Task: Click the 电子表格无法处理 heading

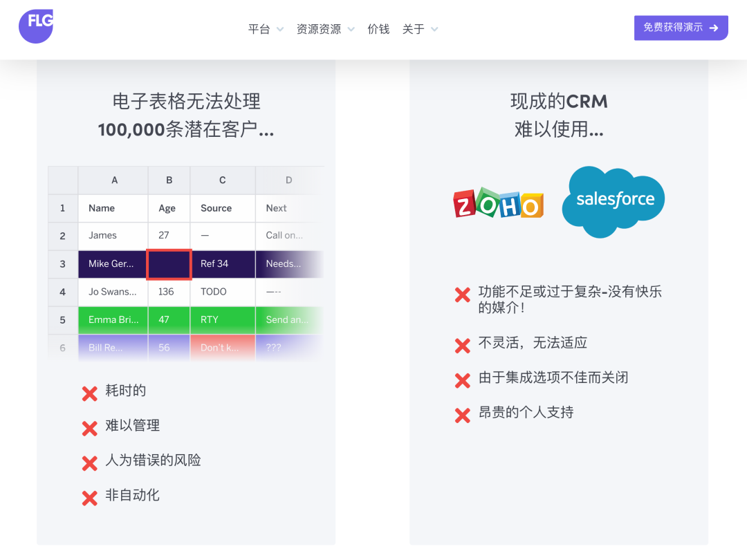Action: coord(186,102)
